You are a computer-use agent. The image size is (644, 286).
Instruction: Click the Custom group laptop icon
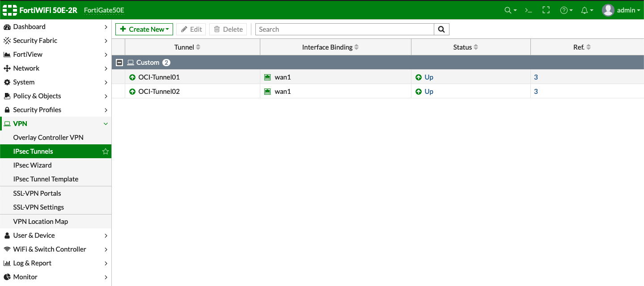pos(131,63)
